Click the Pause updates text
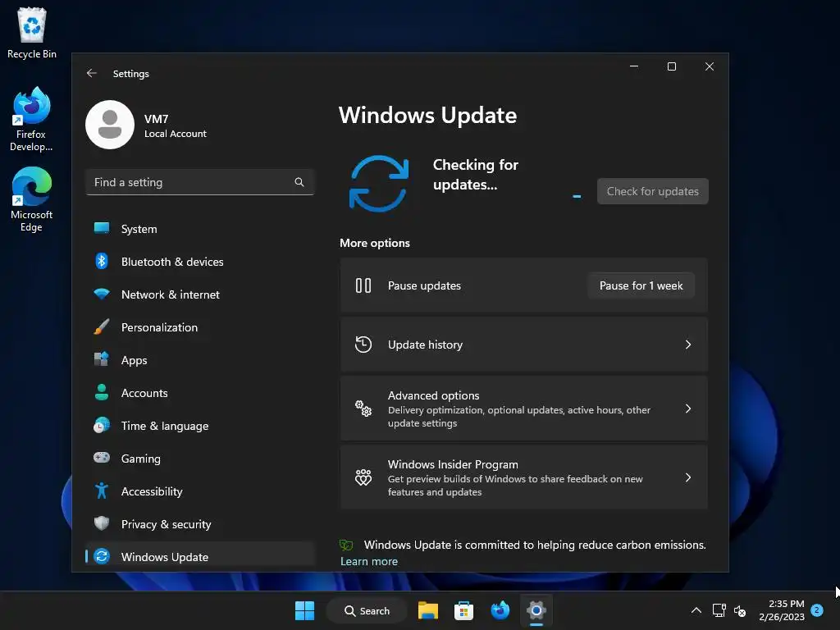 coord(424,285)
